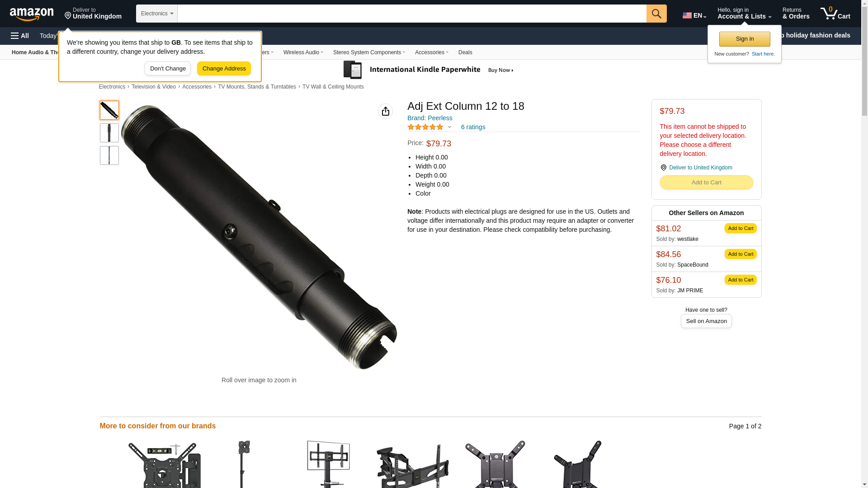
Task: Click the Sell on Amazon button
Action: click(x=706, y=321)
